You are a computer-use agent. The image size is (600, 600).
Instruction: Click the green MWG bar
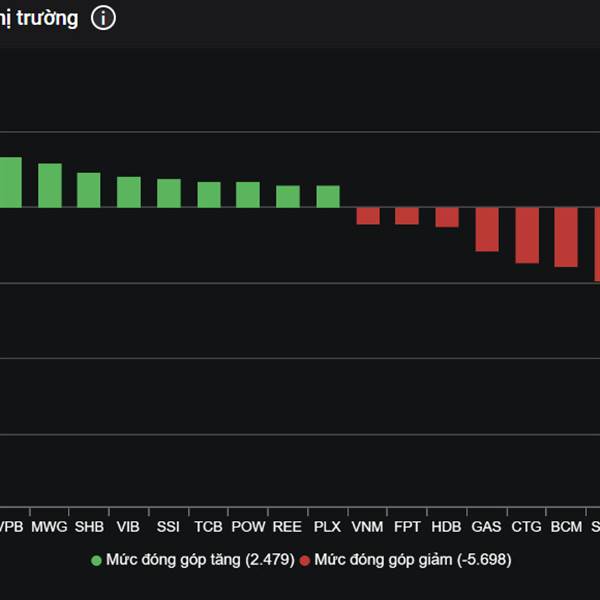tap(50, 185)
